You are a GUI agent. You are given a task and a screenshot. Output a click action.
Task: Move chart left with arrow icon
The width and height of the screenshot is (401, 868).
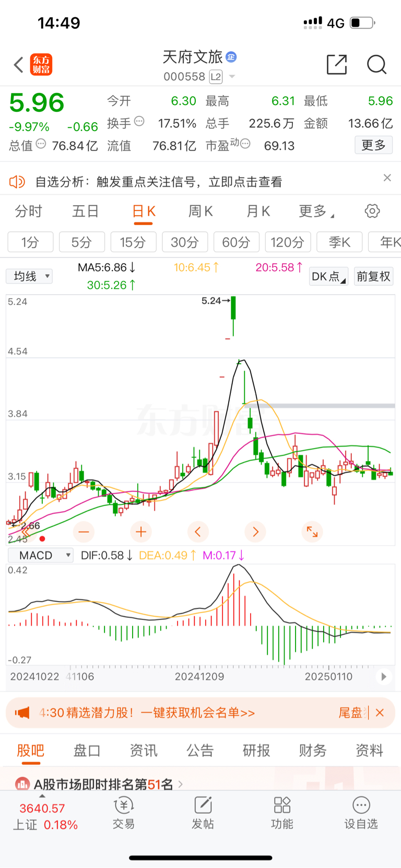pyautogui.click(x=198, y=532)
